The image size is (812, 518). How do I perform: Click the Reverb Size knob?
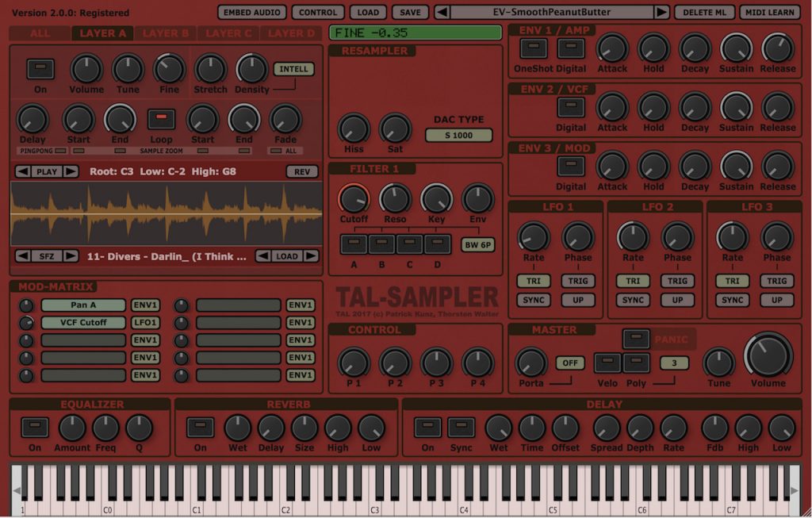[304, 428]
